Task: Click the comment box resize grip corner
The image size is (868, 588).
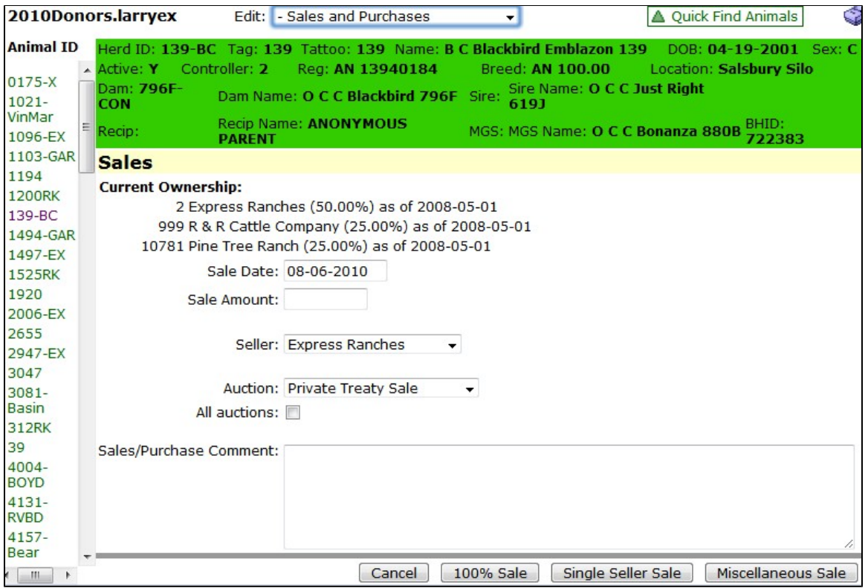Action: click(849, 543)
